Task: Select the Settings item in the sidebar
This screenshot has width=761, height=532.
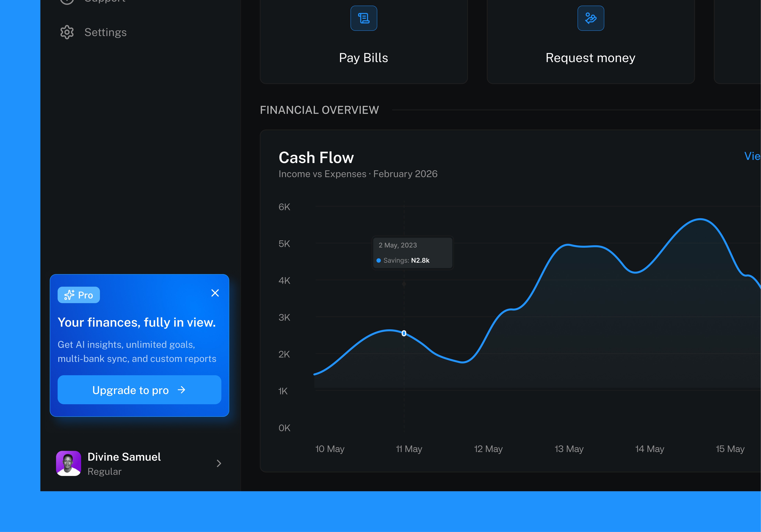Action: (x=105, y=32)
